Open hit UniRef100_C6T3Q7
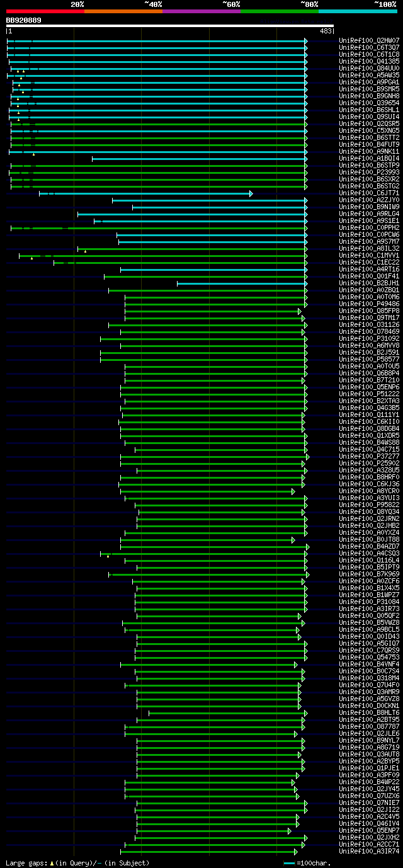403x868 pixels. (x=369, y=47)
